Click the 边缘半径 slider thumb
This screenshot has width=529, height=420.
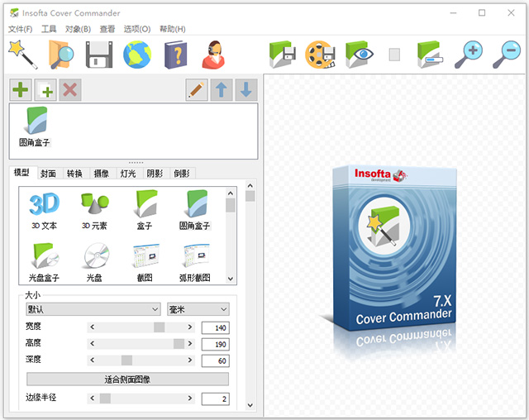(x=105, y=399)
